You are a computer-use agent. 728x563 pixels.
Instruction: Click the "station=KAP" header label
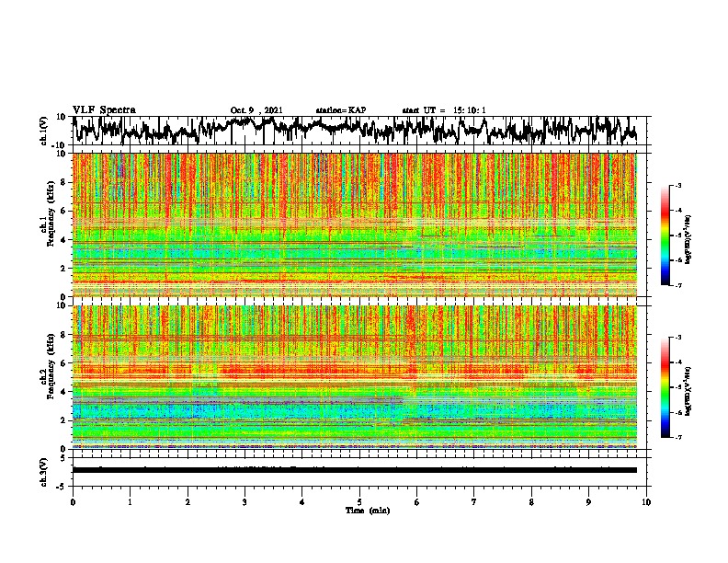tap(341, 110)
